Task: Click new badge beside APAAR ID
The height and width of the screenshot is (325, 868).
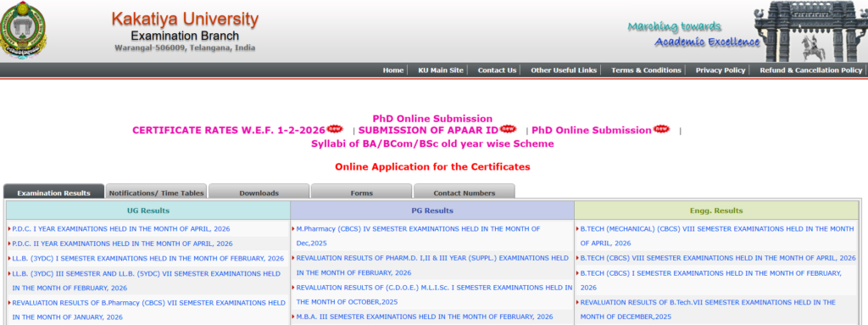Action: (x=509, y=129)
